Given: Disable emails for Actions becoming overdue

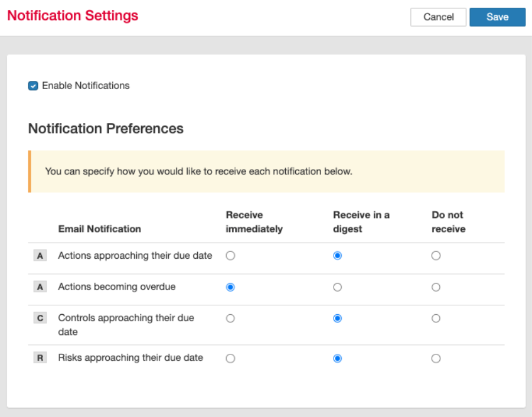Looking at the screenshot, I should pyautogui.click(x=436, y=287).
